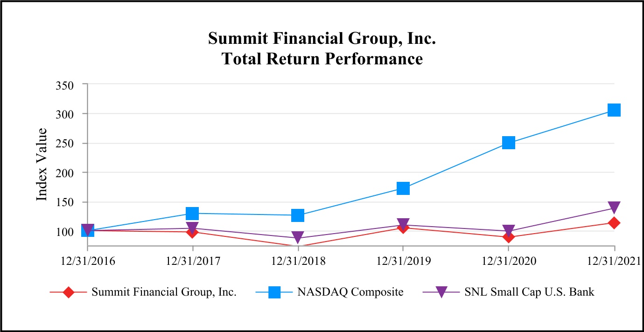644x332 pixels.
Task: Click Summit Financial diamond marker at 12/31/2021
Action: (614, 223)
